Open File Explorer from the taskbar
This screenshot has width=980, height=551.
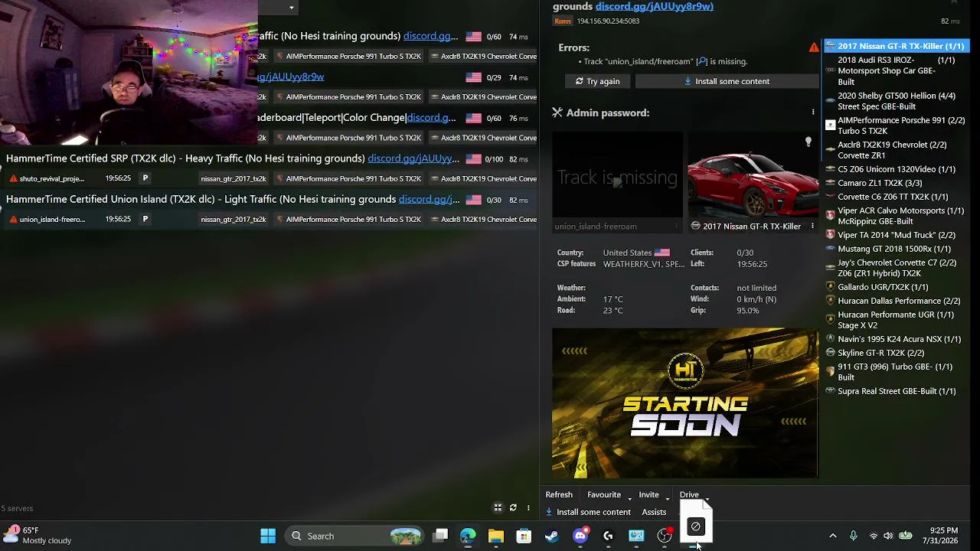tap(496, 536)
